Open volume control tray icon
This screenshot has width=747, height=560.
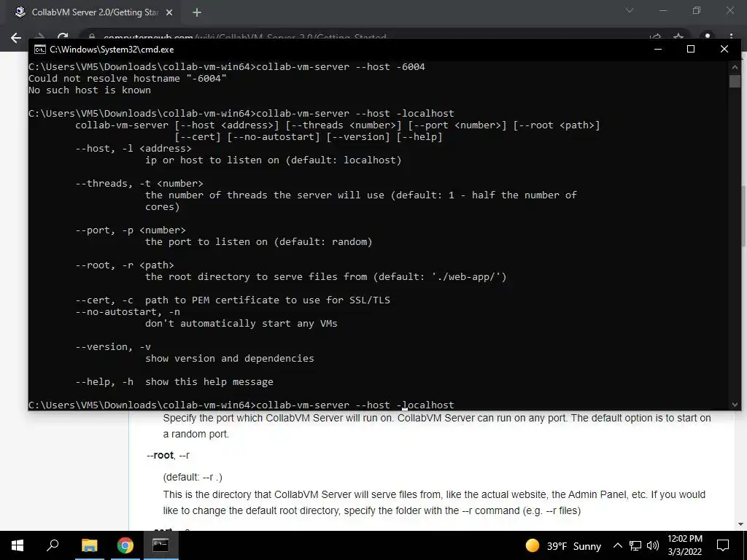click(653, 545)
